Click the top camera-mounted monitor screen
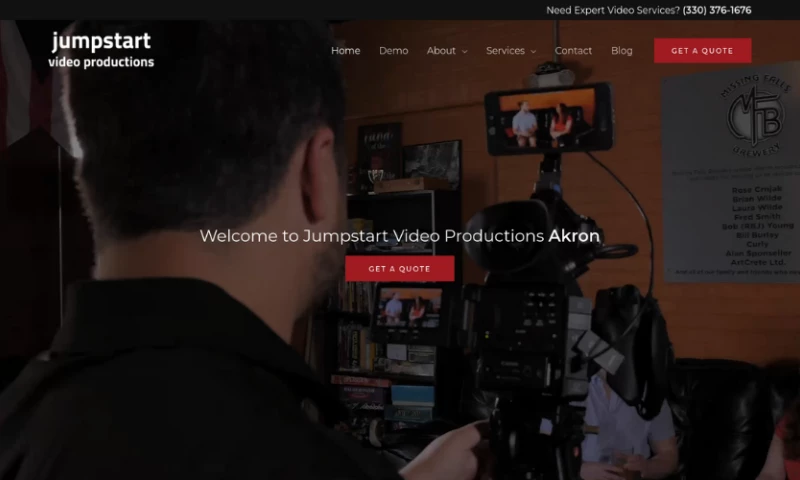This screenshot has width=800, height=480. [547, 117]
